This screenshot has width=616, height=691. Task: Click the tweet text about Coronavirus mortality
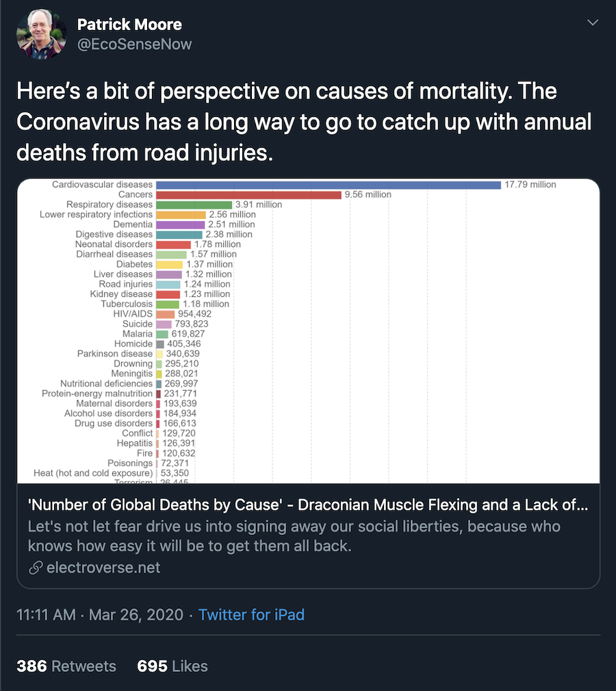(x=304, y=122)
